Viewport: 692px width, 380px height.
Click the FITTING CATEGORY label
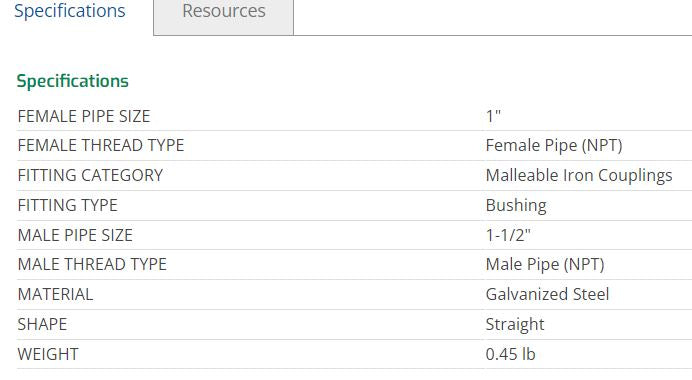point(90,176)
